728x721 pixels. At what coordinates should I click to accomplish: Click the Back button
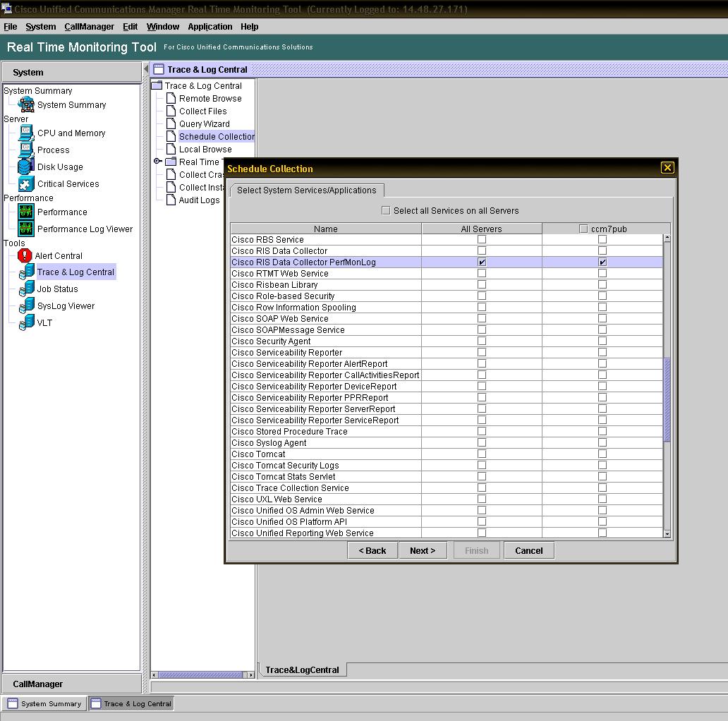pyautogui.click(x=372, y=550)
